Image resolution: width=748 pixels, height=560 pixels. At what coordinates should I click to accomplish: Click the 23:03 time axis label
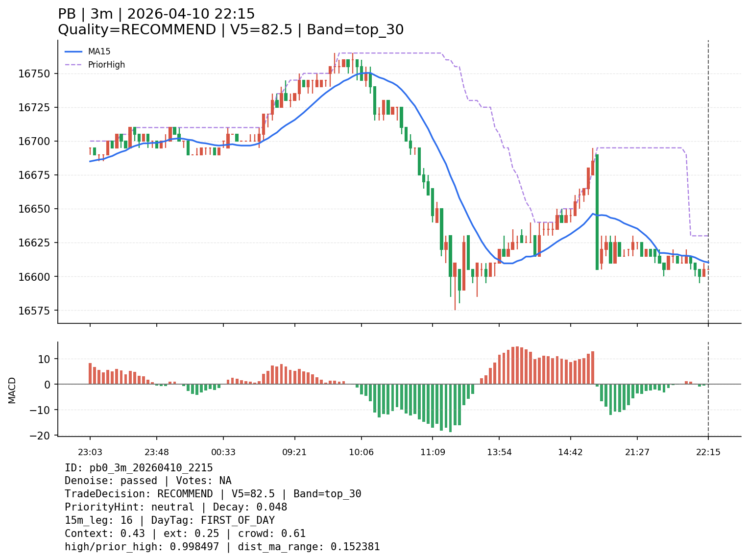(x=90, y=452)
